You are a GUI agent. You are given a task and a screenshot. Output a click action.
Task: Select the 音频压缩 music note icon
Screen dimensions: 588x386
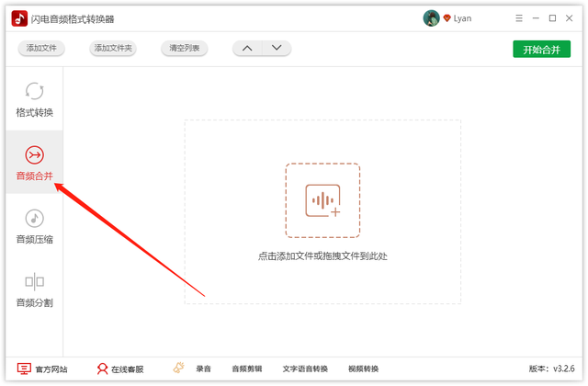[x=35, y=218]
